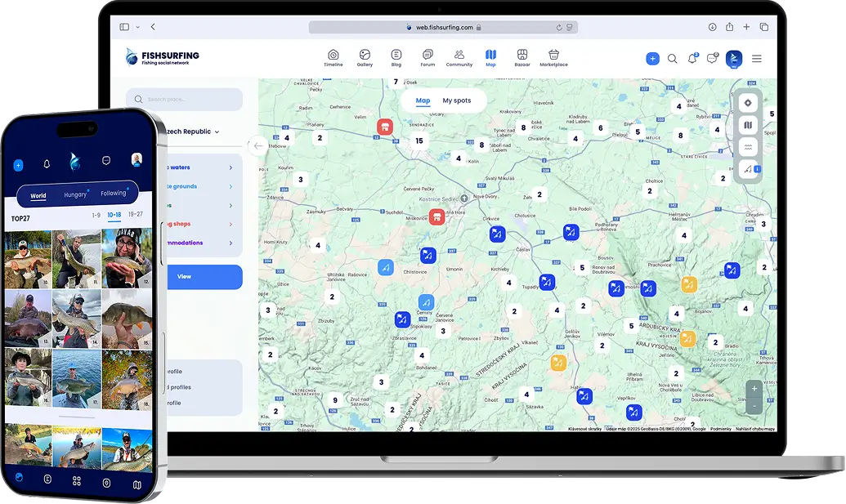Open the hamburger menu in header
The image size is (846, 504).
click(757, 59)
